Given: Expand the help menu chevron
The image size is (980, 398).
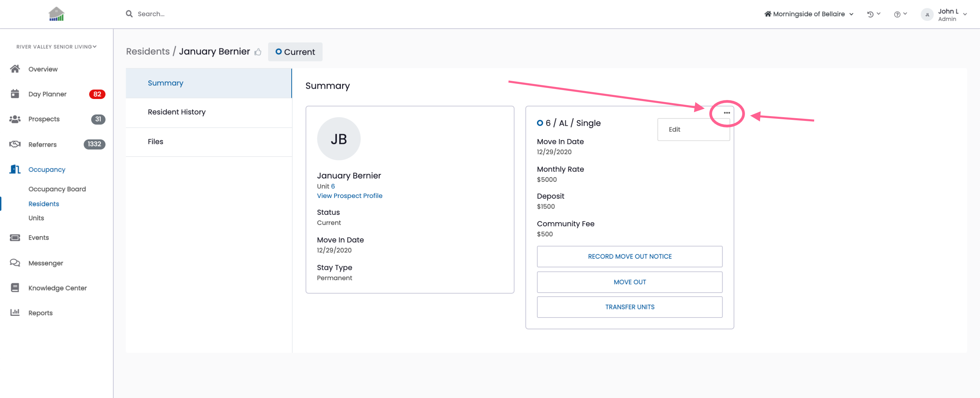Looking at the screenshot, I should [905, 14].
